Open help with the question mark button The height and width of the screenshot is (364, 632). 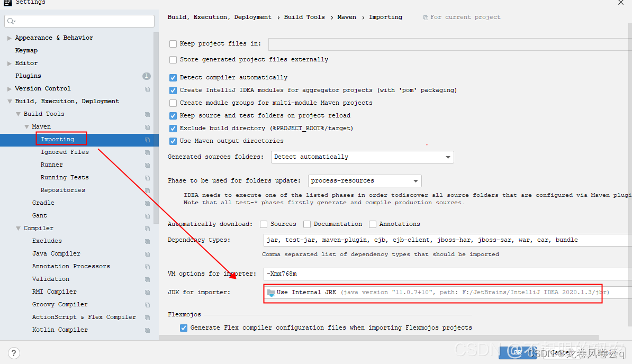pyautogui.click(x=14, y=353)
